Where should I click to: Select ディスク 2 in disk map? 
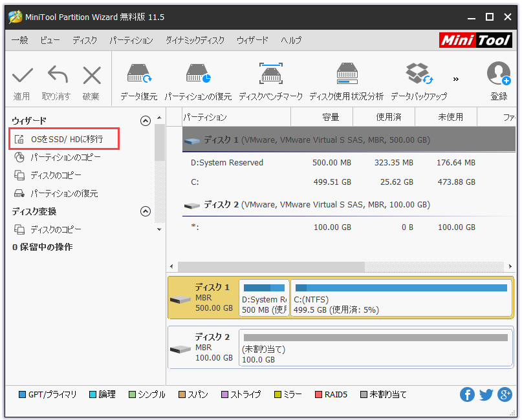click(203, 347)
